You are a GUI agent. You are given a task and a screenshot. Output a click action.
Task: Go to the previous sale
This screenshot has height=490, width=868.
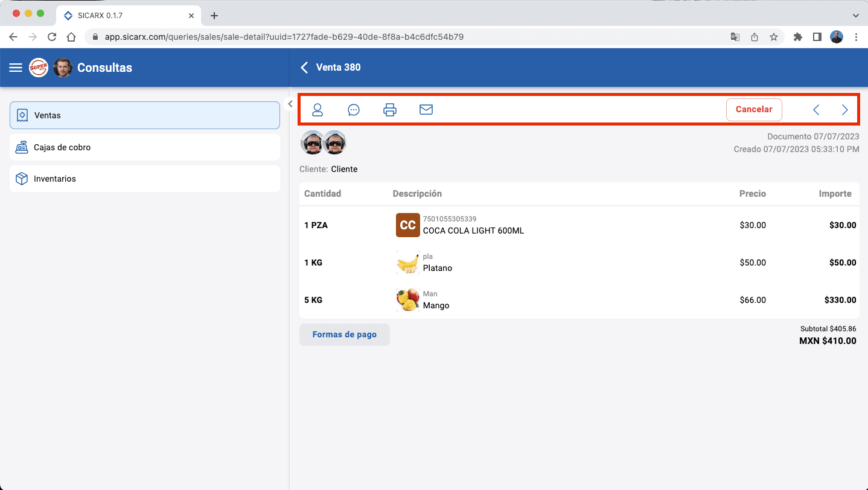816,110
